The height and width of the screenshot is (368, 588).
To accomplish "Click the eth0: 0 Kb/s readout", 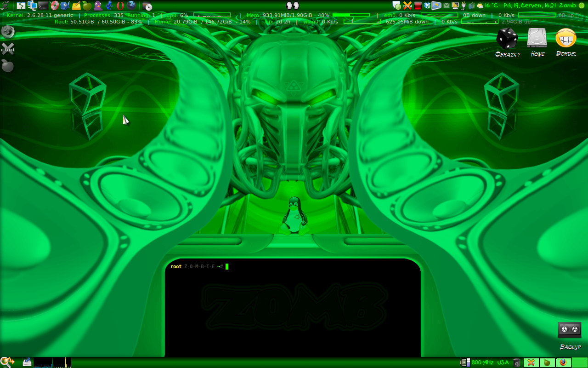I will [399, 16].
